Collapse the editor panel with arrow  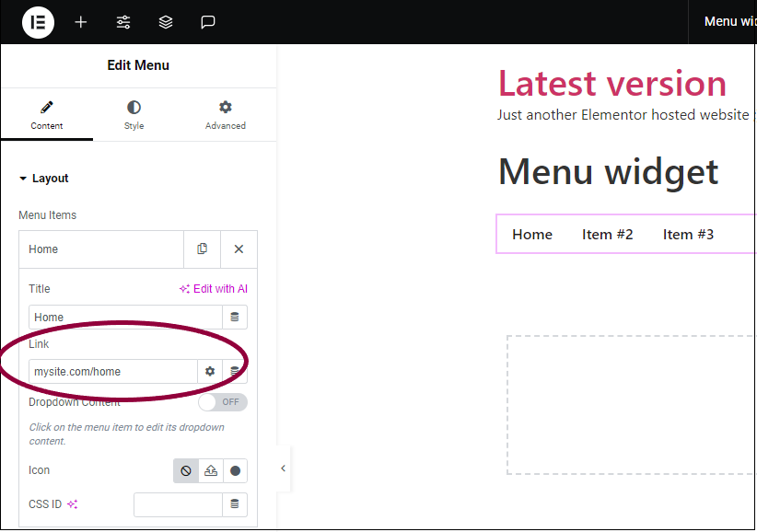[x=283, y=468]
